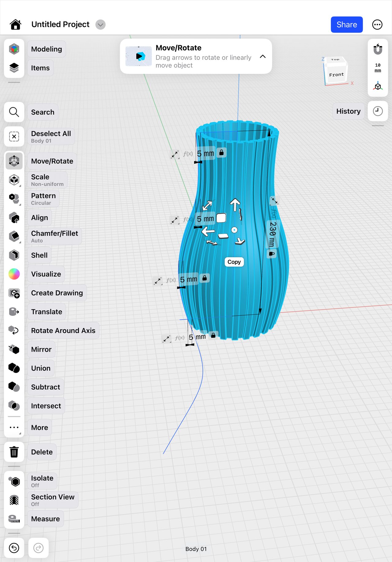Go to the home screen icon

tap(15, 25)
